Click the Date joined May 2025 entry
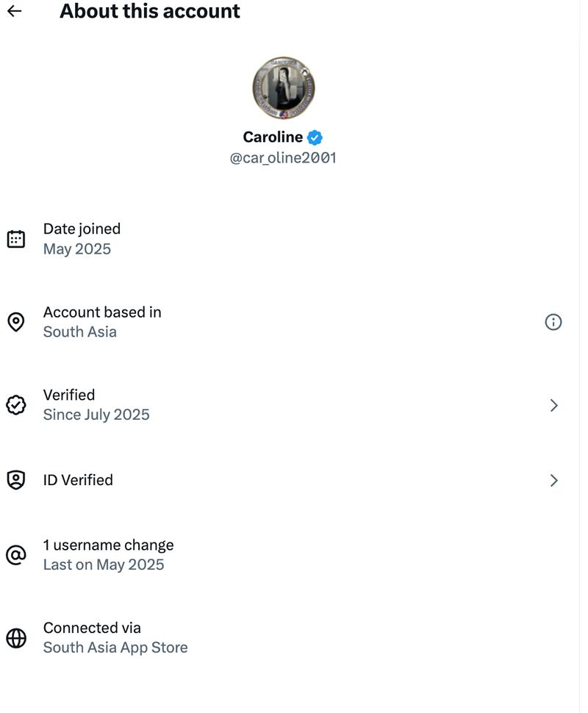This screenshot has height=713, width=588. 81,239
